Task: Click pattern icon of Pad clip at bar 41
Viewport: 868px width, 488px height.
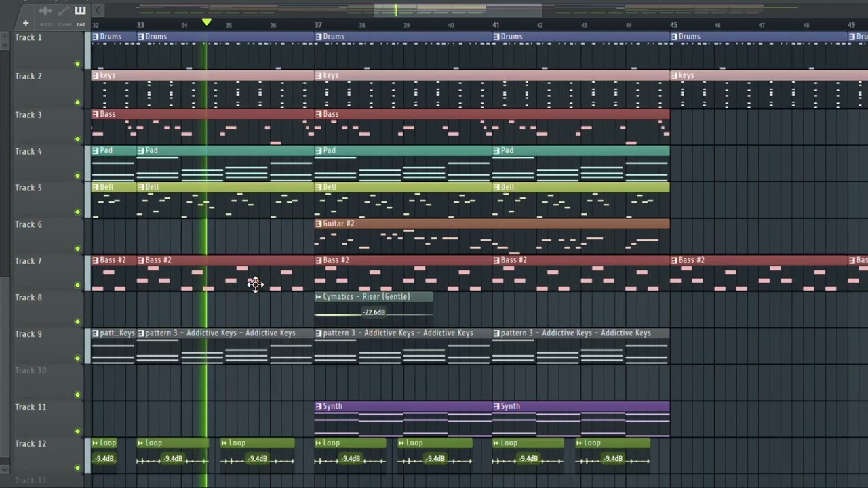Action: [496, 150]
